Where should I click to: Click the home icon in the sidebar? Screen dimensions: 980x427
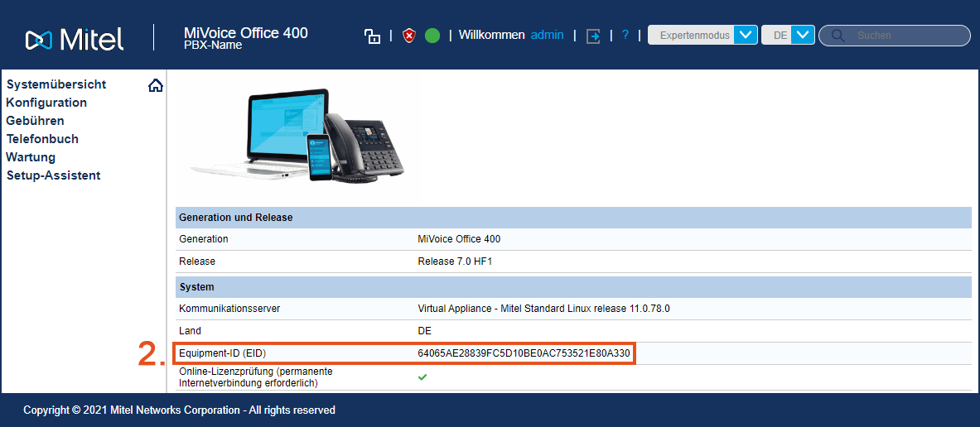coord(156,85)
